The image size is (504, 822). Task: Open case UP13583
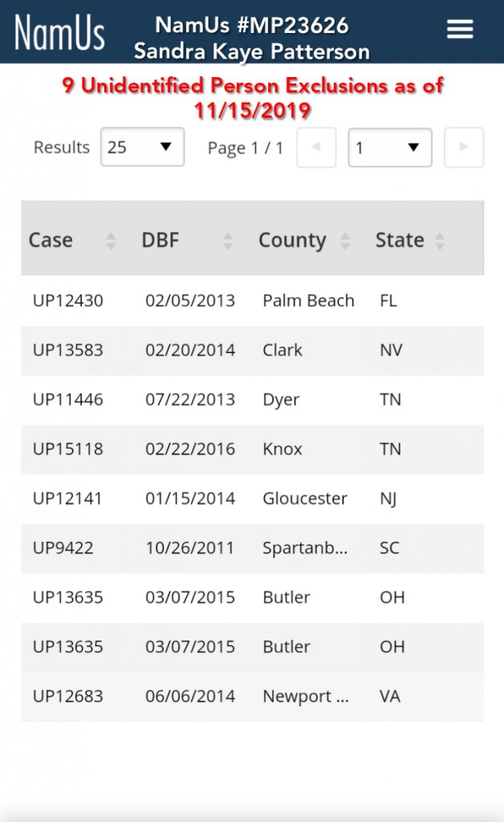tap(68, 351)
